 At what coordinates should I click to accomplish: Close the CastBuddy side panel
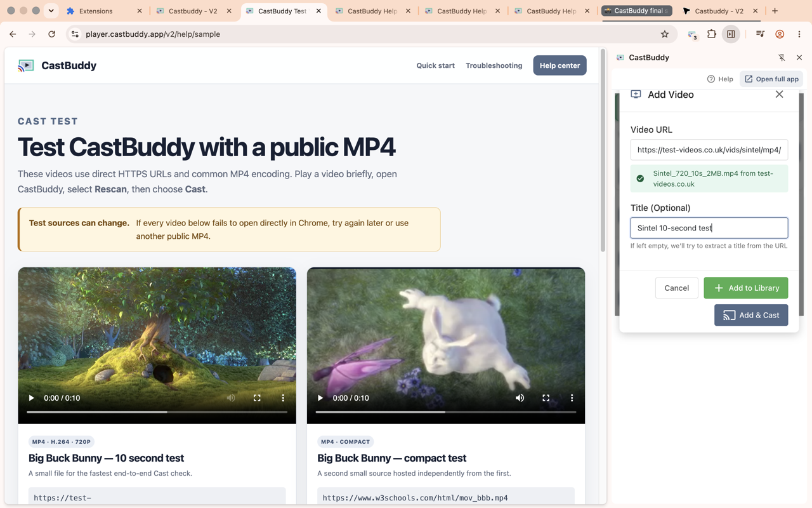coord(799,58)
